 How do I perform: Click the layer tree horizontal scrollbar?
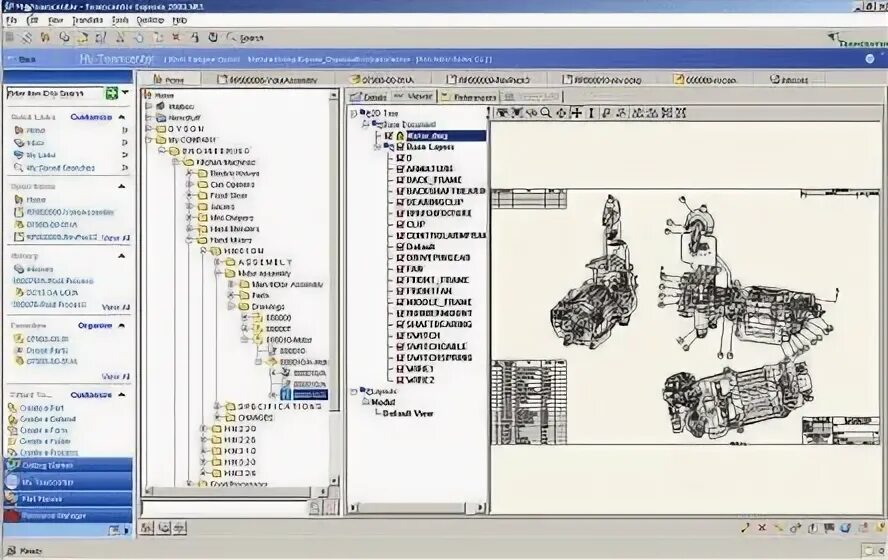click(x=416, y=508)
